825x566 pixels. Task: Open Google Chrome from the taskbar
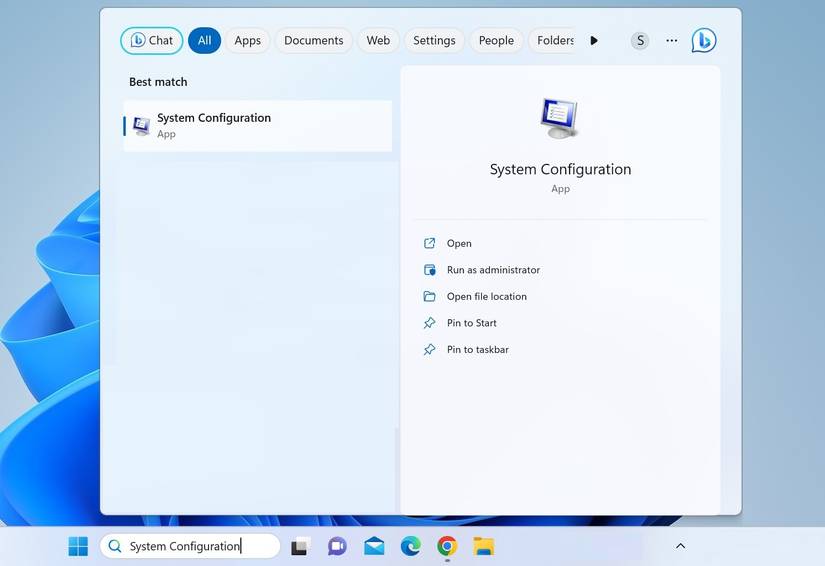[x=447, y=546]
